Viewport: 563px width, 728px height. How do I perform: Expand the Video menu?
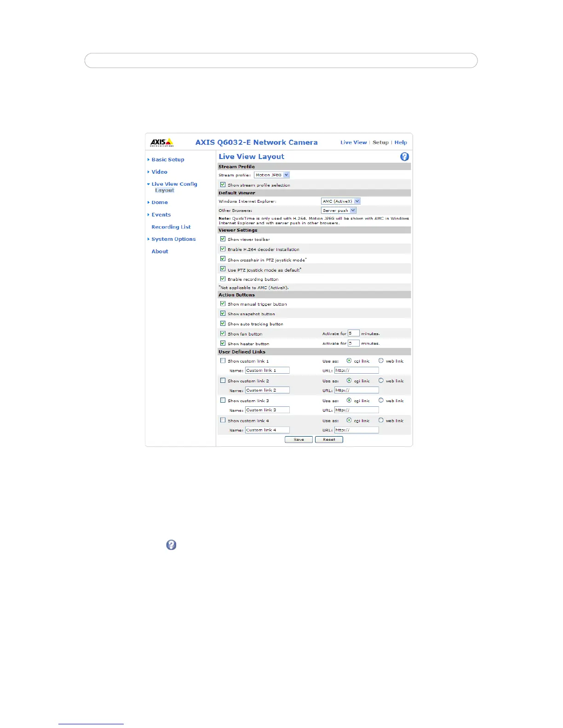[x=159, y=172]
